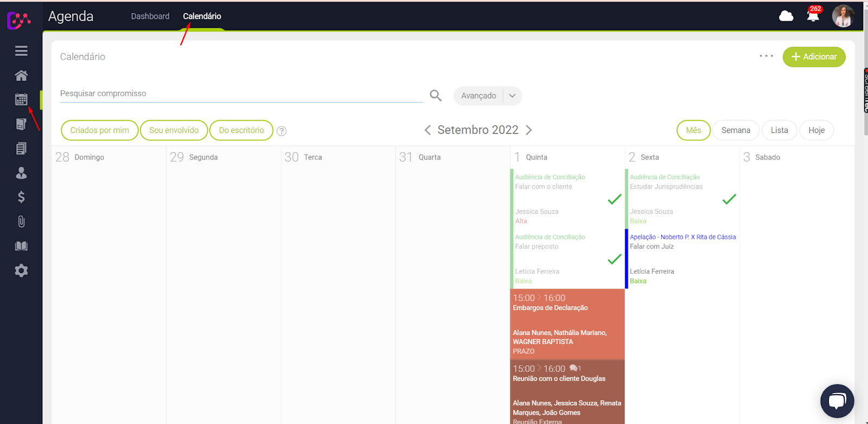
Task: Toggle the 'Sou envolvido' filter
Action: click(174, 130)
